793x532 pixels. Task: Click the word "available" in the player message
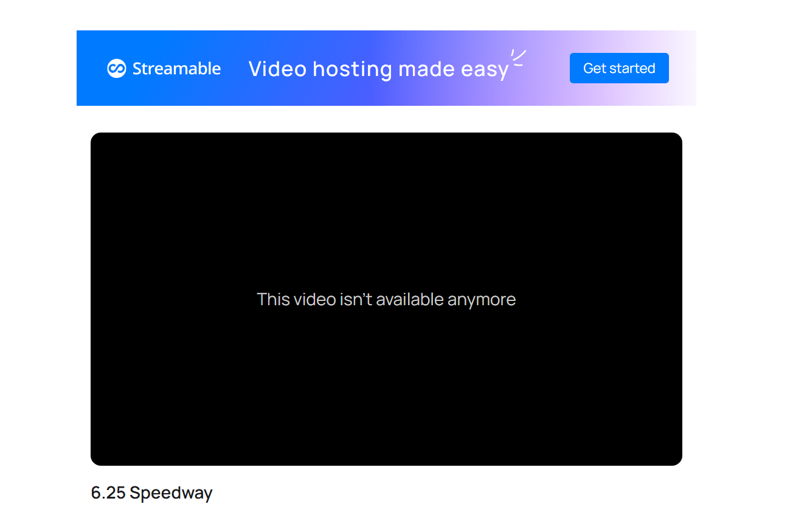click(x=410, y=299)
